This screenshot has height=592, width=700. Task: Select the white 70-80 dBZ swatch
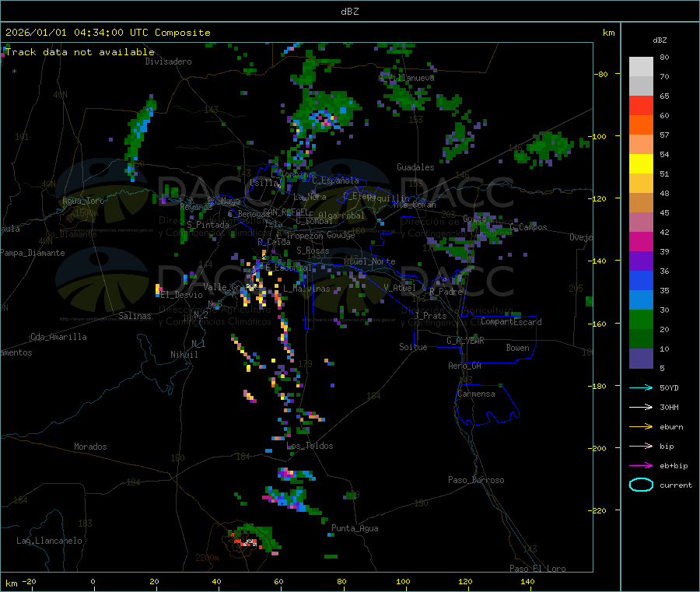[641, 67]
